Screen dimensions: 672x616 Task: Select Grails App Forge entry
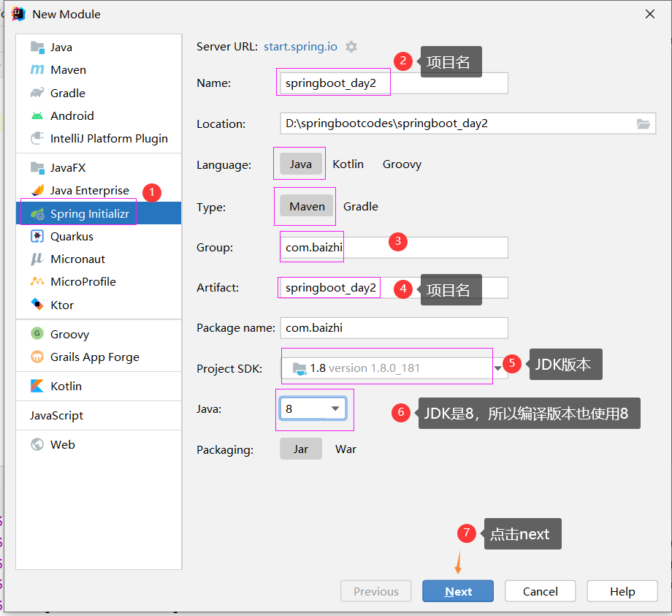(x=99, y=357)
